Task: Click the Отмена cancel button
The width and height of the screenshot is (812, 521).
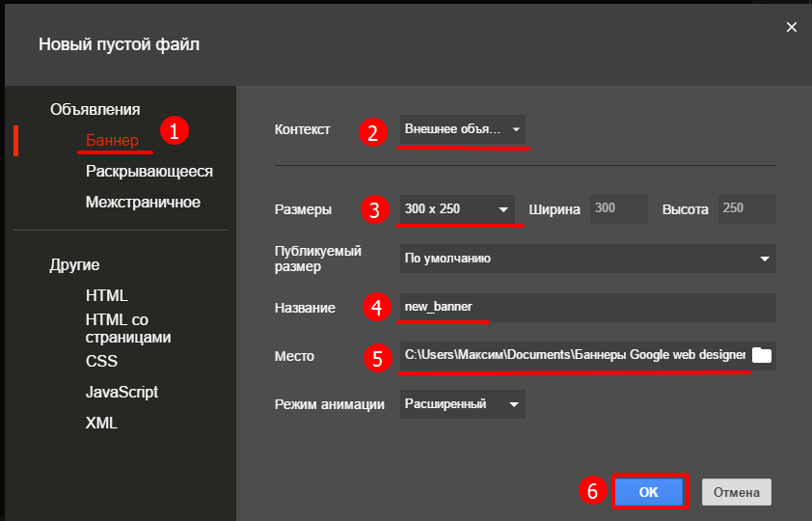Action: 737,491
